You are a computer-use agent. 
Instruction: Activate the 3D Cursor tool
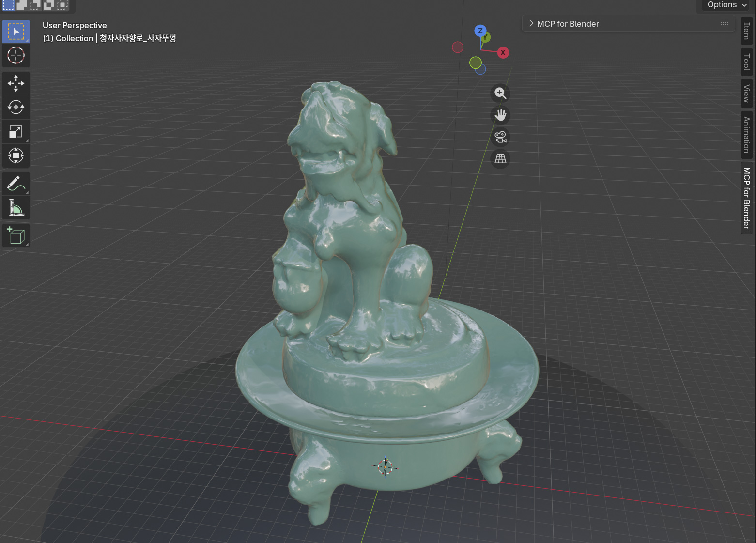(x=16, y=56)
